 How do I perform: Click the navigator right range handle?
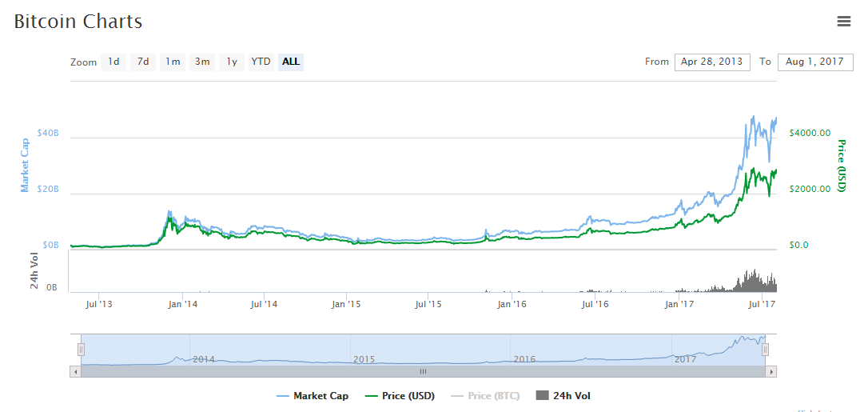point(765,350)
